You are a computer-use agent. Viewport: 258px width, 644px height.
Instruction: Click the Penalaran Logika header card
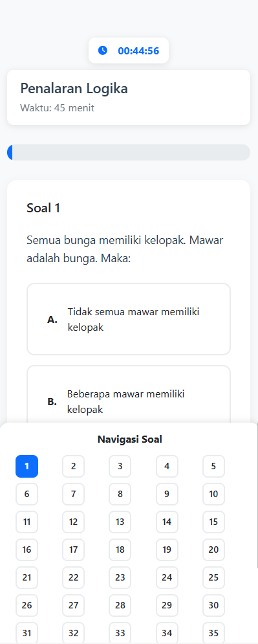129,97
